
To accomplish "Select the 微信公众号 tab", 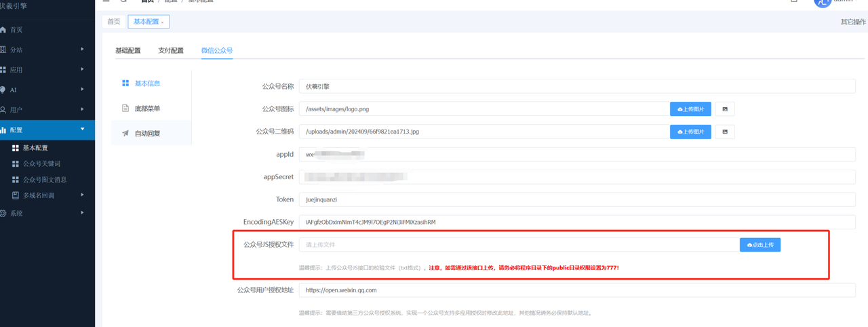I will click(x=217, y=51).
